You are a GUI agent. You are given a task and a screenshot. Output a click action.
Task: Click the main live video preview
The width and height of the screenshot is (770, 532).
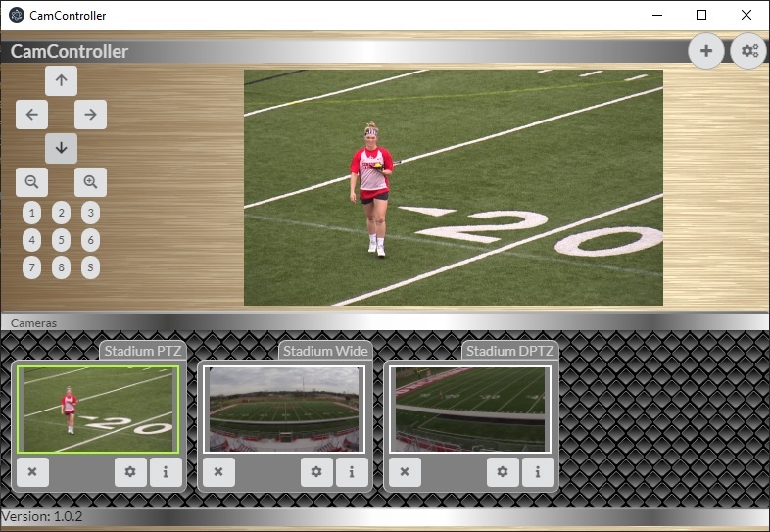pyautogui.click(x=454, y=188)
